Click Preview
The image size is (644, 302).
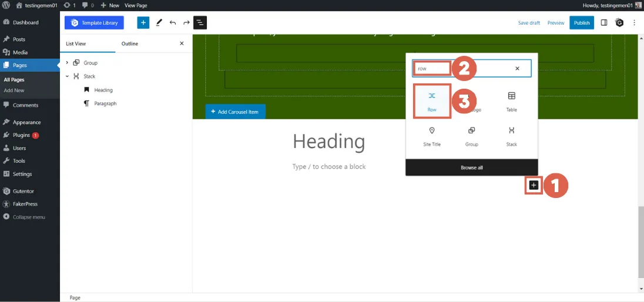click(x=556, y=23)
